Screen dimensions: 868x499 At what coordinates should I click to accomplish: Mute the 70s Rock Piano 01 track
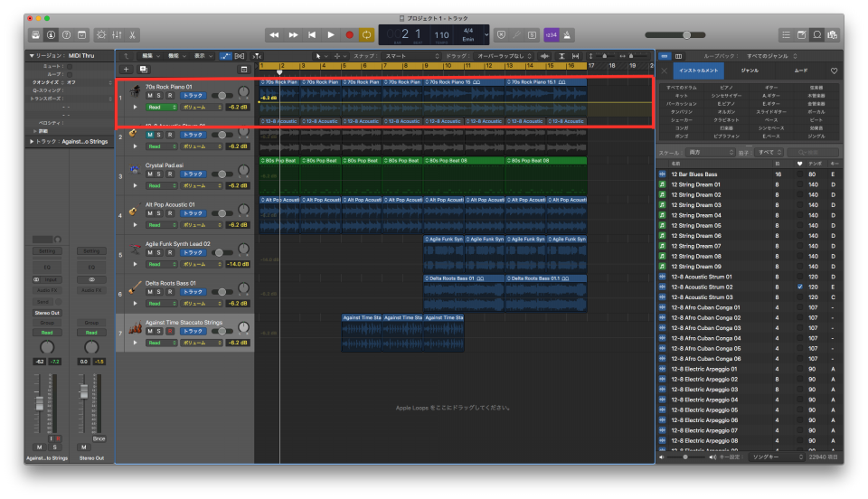point(149,95)
